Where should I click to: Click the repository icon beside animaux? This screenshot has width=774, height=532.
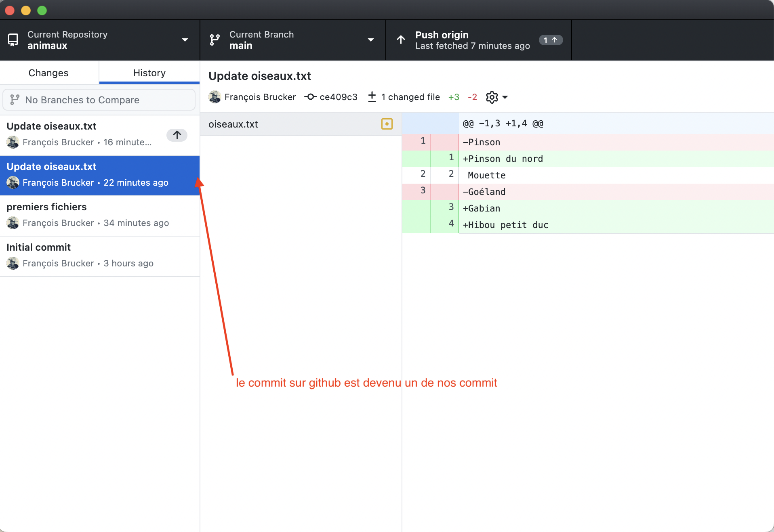pyautogui.click(x=13, y=40)
